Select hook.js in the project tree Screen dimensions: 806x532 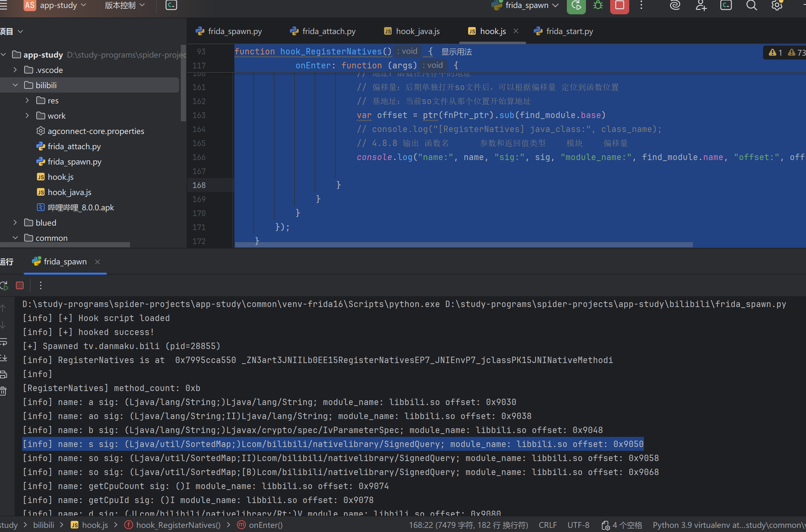[x=55, y=177]
